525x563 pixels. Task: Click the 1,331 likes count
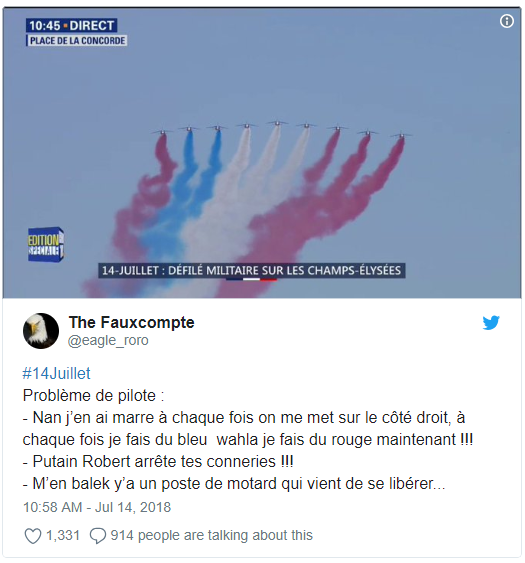pos(63,535)
